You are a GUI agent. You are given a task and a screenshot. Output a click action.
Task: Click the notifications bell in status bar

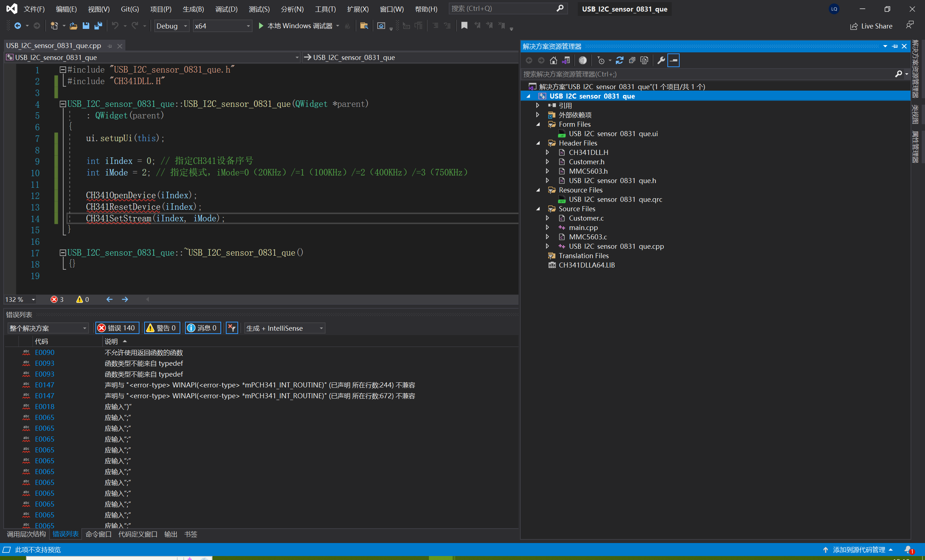908,550
